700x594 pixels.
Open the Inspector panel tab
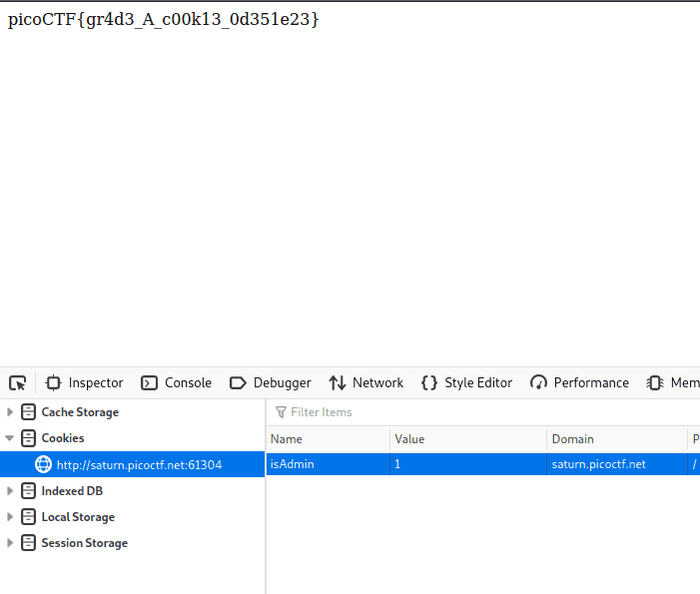[85, 382]
